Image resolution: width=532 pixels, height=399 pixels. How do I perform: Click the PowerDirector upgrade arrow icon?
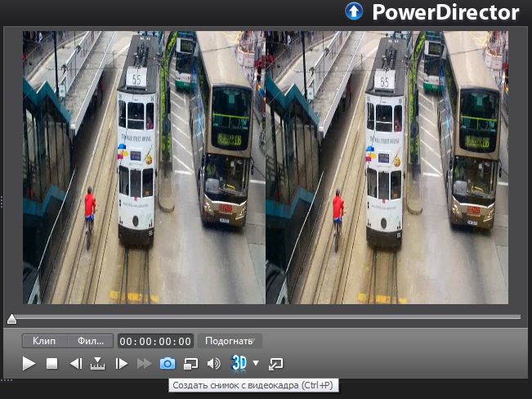coord(353,11)
